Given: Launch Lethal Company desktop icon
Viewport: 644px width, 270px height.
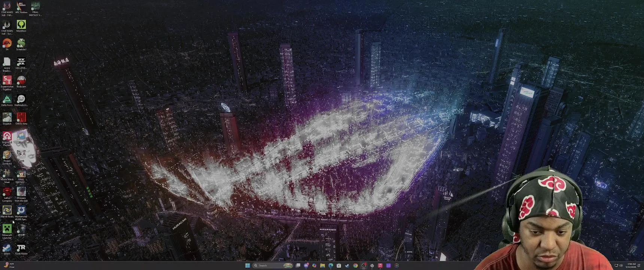Looking at the screenshot, I should pos(7,195).
